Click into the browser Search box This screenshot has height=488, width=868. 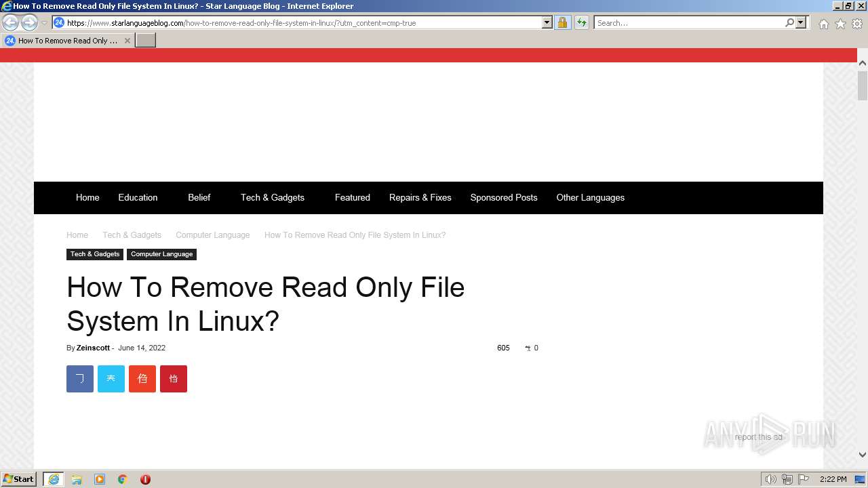pos(689,22)
